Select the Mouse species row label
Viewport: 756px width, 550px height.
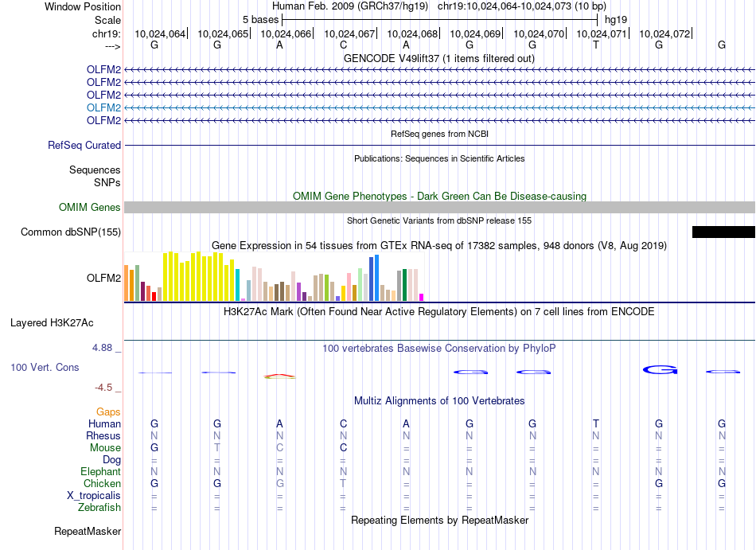point(105,448)
